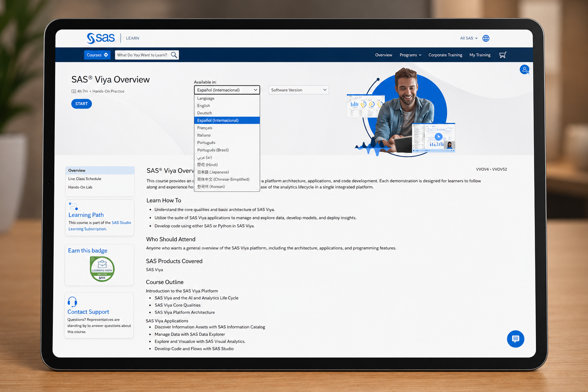Select the Korean language option
Screen dimensions: 588x392
(227, 187)
